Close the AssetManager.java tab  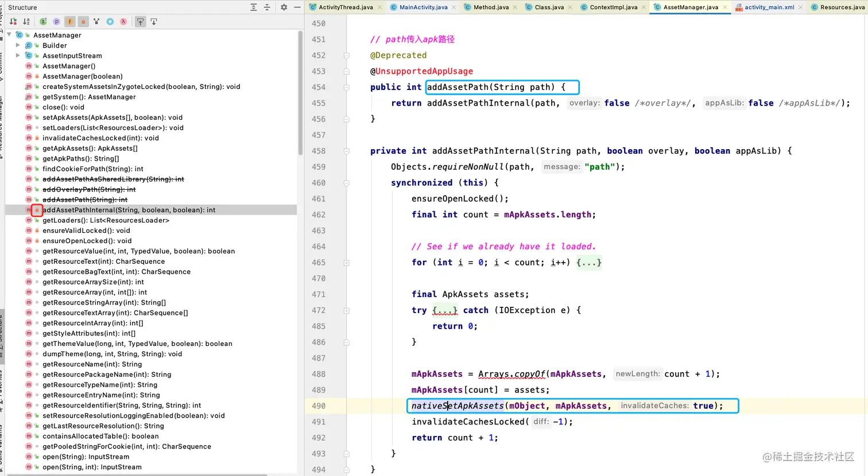pos(725,7)
